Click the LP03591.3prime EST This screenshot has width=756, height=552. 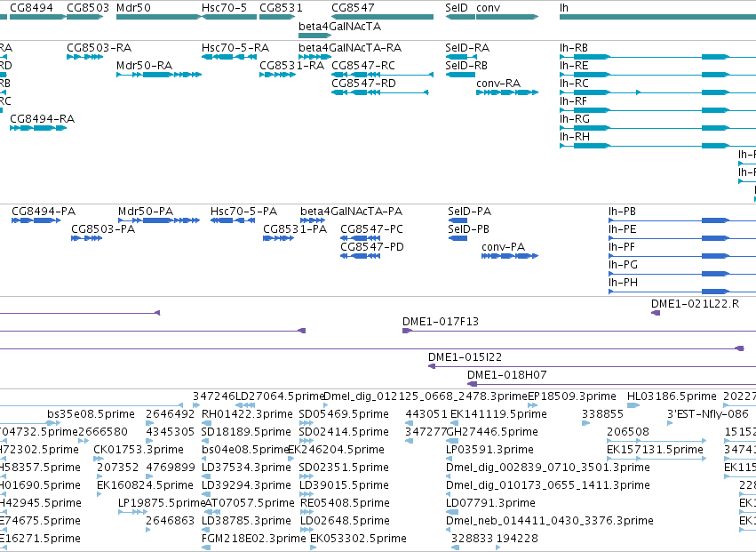point(449,459)
